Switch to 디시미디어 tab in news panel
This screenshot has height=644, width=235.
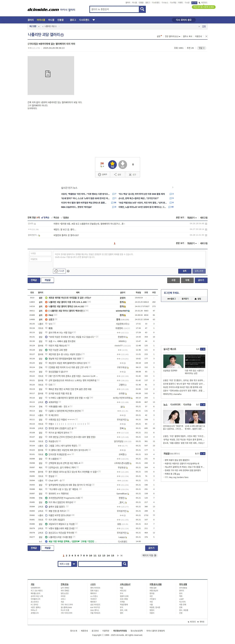[175, 404]
